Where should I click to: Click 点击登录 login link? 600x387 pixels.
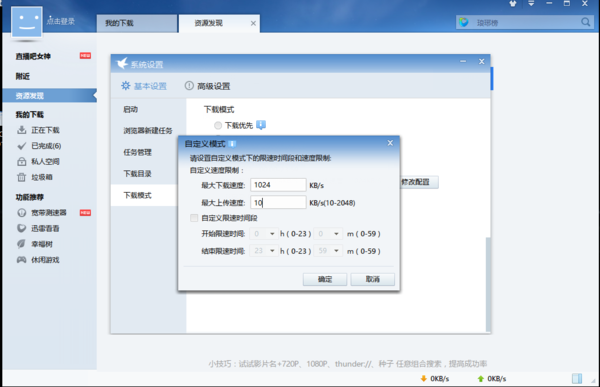point(60,21)
